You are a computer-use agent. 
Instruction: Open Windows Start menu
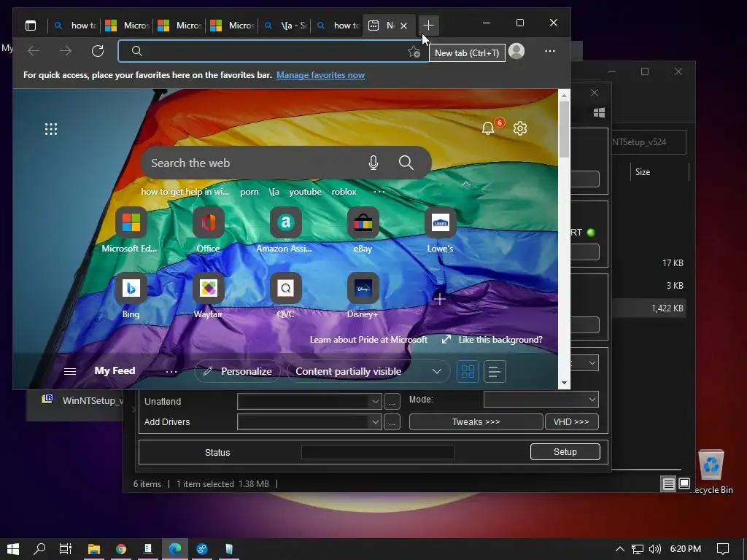pos(13,549)
